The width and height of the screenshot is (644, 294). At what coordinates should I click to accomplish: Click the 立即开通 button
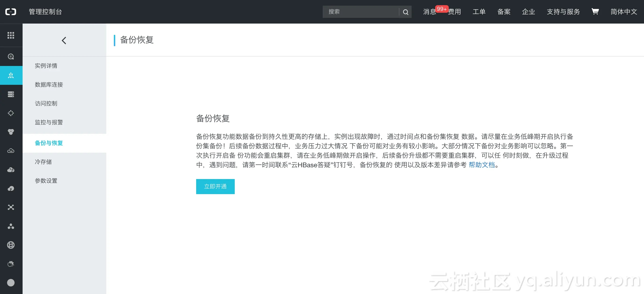215,186
